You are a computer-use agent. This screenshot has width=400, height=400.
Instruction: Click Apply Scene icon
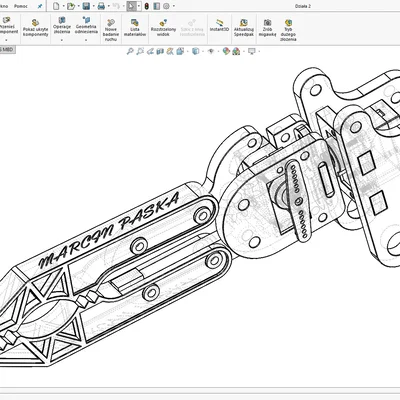[236, 51]
